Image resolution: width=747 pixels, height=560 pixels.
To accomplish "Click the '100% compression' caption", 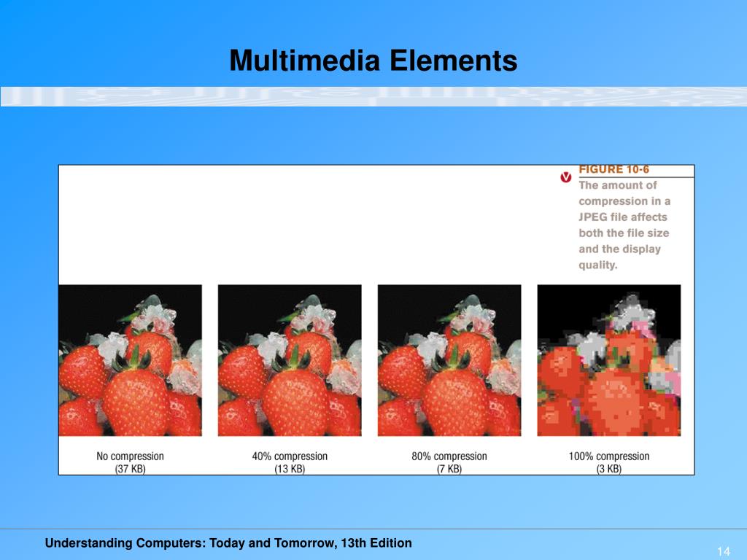I will pos(609,456).
